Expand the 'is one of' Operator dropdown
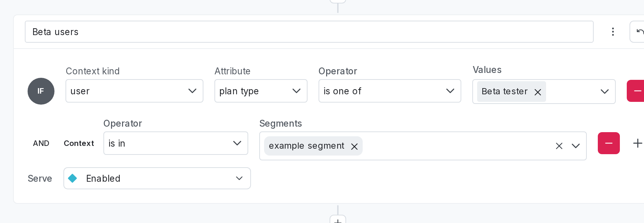This screenshot has width=644, height=223. click(390, 91)
